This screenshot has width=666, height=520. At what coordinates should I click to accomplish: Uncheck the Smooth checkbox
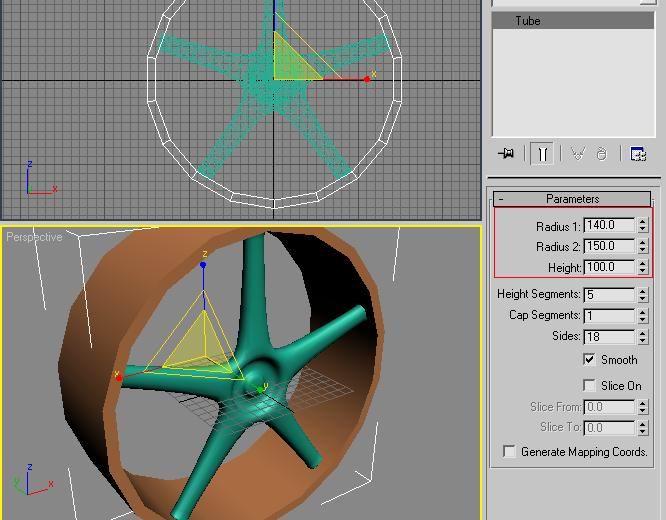590,360
